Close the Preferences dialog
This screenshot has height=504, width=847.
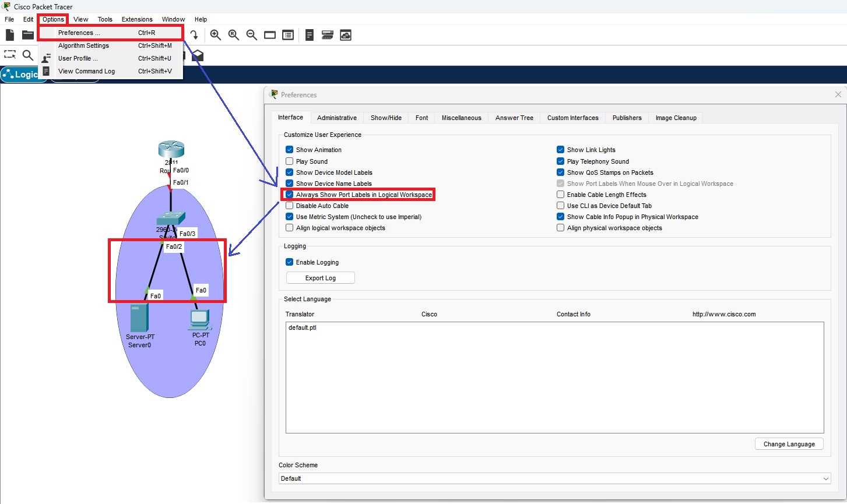[x=838, y=94]
